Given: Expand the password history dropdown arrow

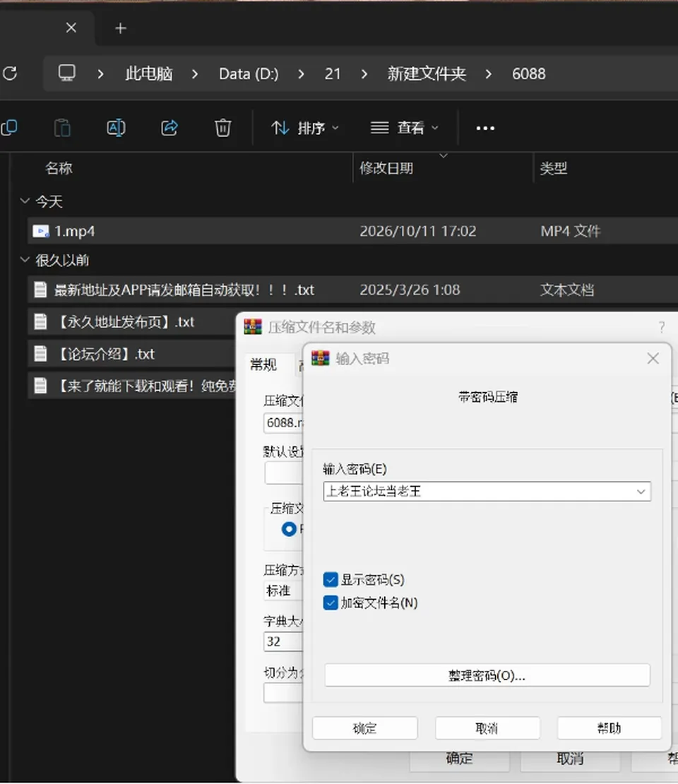Looking at the screenshot, I should pos(641,492).
